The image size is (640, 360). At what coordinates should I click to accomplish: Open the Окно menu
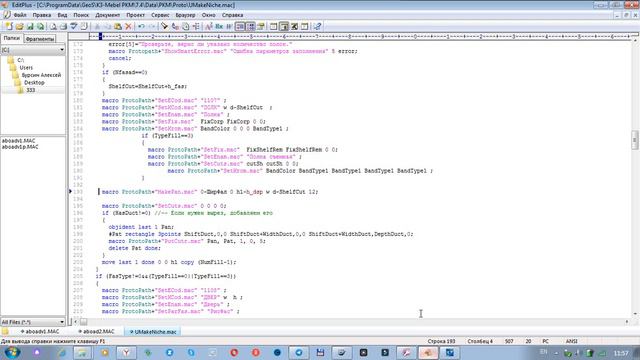click(208, 15)
